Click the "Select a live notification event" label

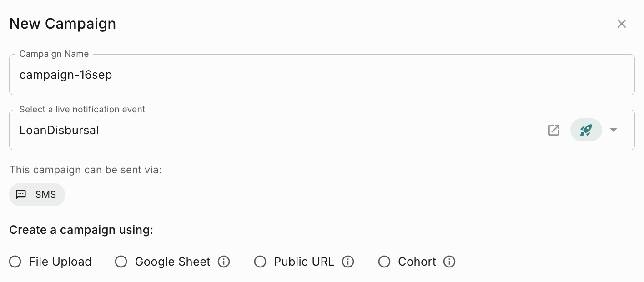point(82,110)
